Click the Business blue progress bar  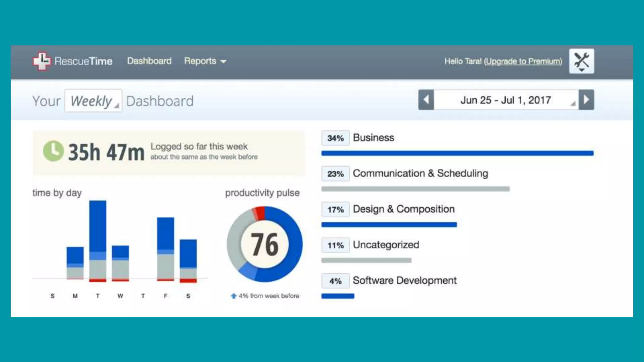coord(457,153)
